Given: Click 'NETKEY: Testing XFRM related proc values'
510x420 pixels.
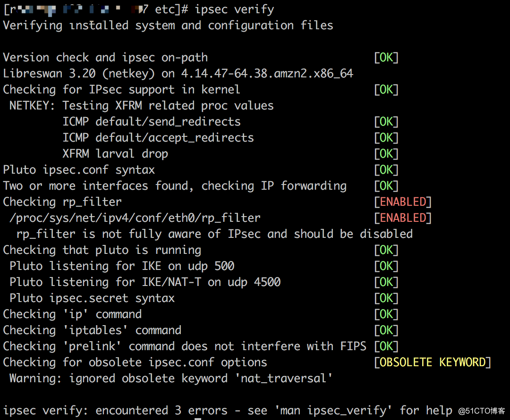Looking at the screenshot, I should point(142,106).
